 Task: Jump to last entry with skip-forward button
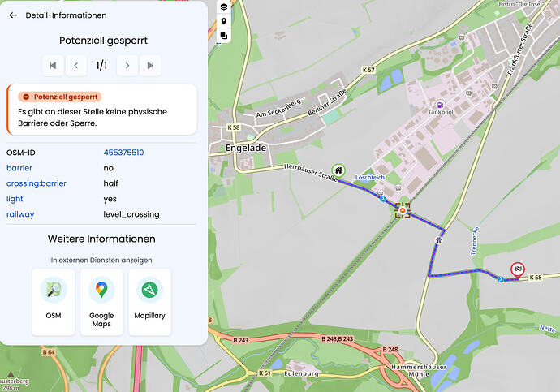(x=150, y=65)
